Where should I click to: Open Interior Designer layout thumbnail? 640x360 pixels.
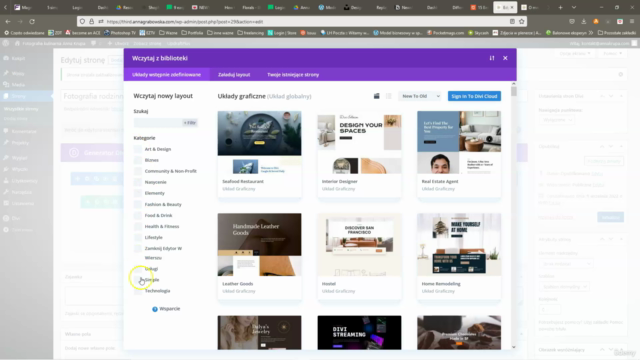pos(359,142)
